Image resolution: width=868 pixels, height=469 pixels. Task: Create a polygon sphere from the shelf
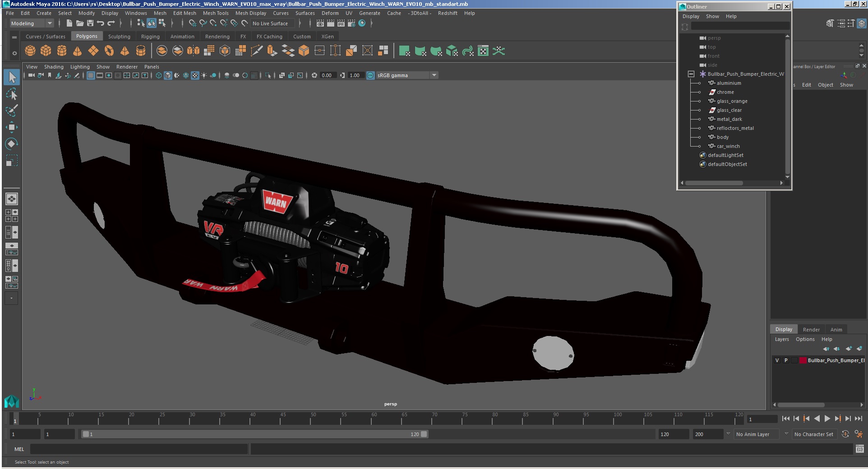[x=30, y=51]
